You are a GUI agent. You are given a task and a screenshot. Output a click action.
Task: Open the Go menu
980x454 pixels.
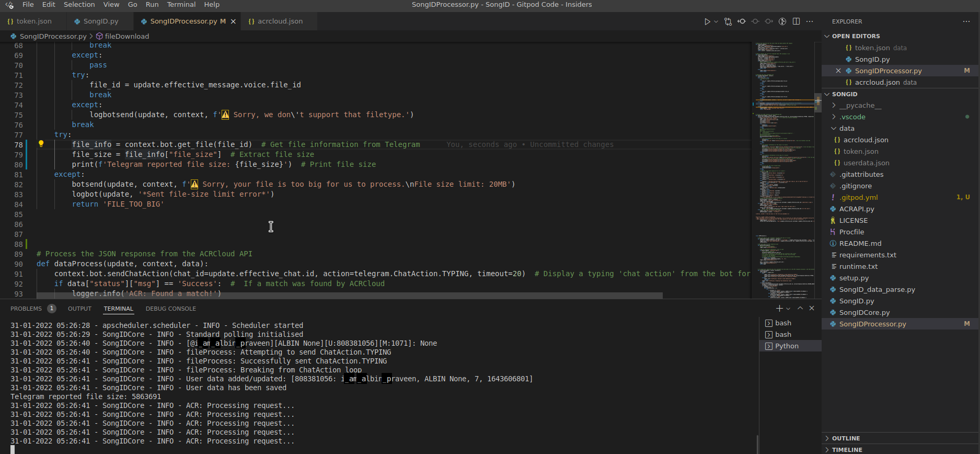pos(133,5)
